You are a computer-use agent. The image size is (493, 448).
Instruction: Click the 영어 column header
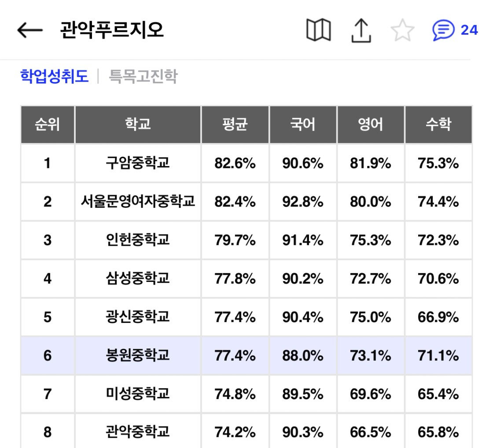371,125
